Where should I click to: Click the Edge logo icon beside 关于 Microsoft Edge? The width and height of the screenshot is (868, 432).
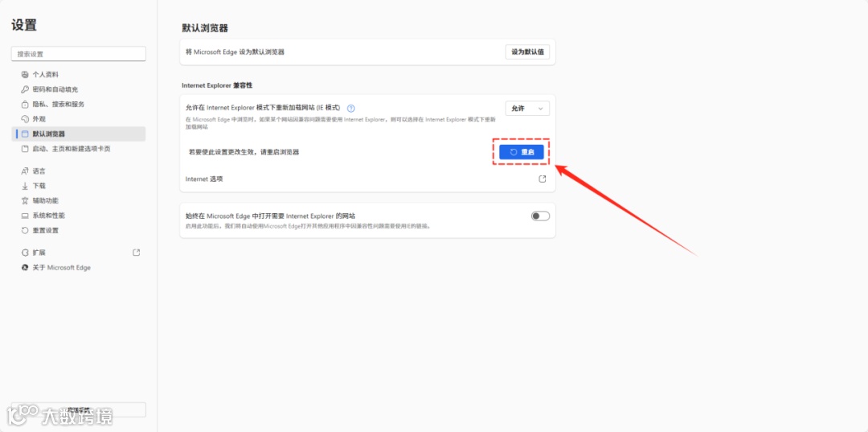tap(24, 268)
